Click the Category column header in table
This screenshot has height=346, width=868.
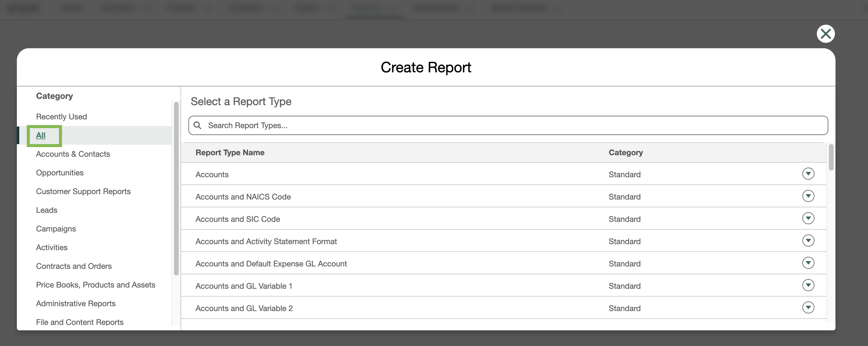pos(626,153)
